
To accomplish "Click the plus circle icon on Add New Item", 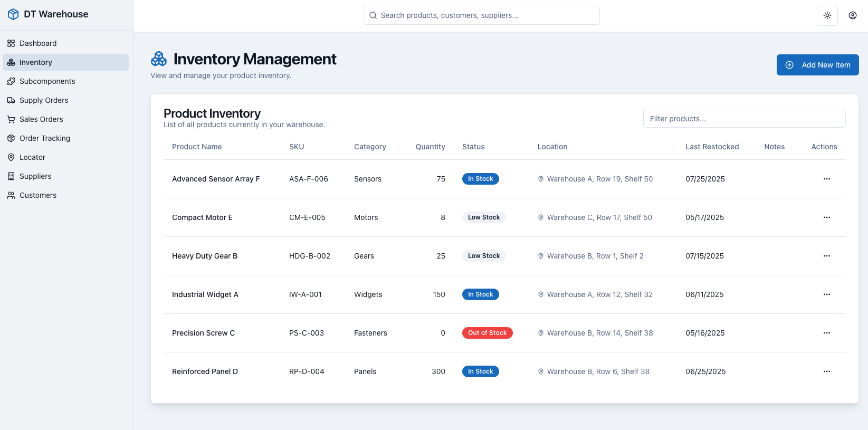I will click(x=789, y=65).
